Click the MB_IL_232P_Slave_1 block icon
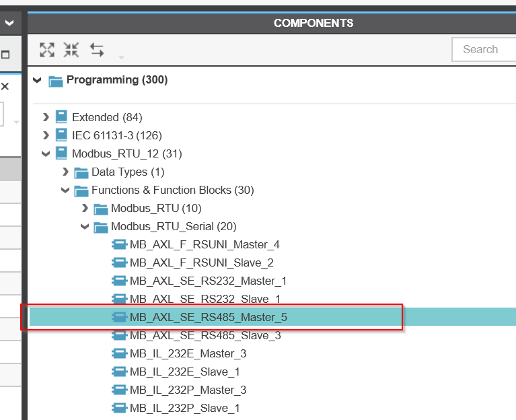 [x=119, y=408]
